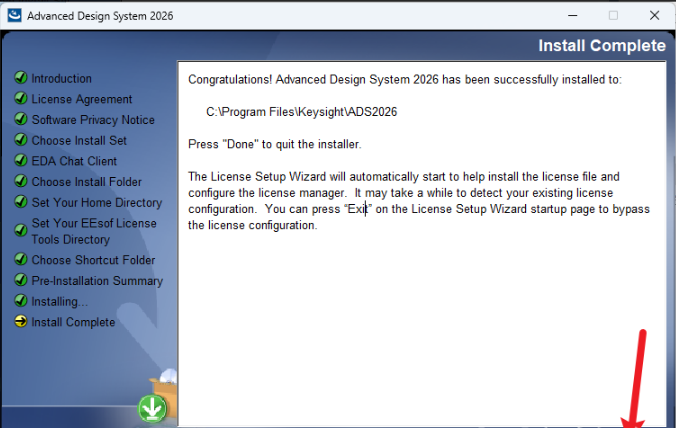Click the ADS application icon in title bar
This screenshot has width=676, height=428.
point(13,16)
